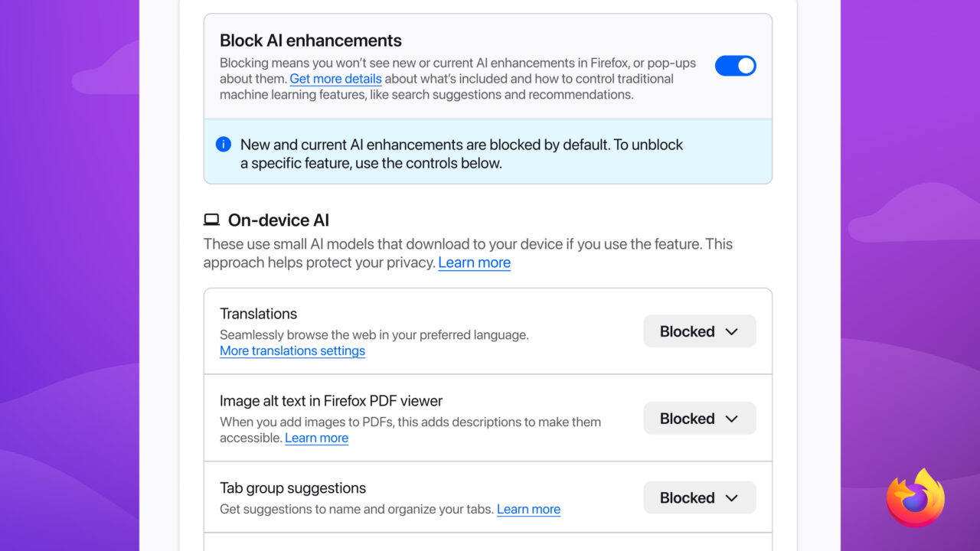Expand the chevron on the alt text Blocked control

pyautogui.click(x=731, y=419)
